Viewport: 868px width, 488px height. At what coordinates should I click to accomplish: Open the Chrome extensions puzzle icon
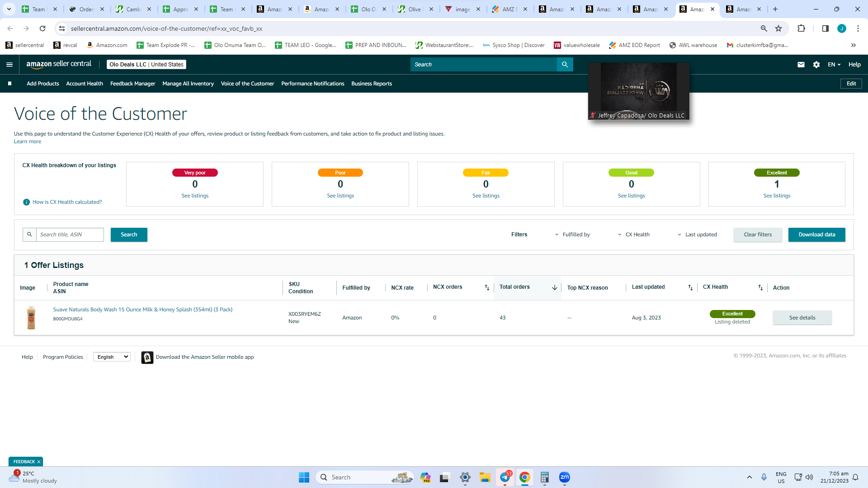click(x=801, y=28)
